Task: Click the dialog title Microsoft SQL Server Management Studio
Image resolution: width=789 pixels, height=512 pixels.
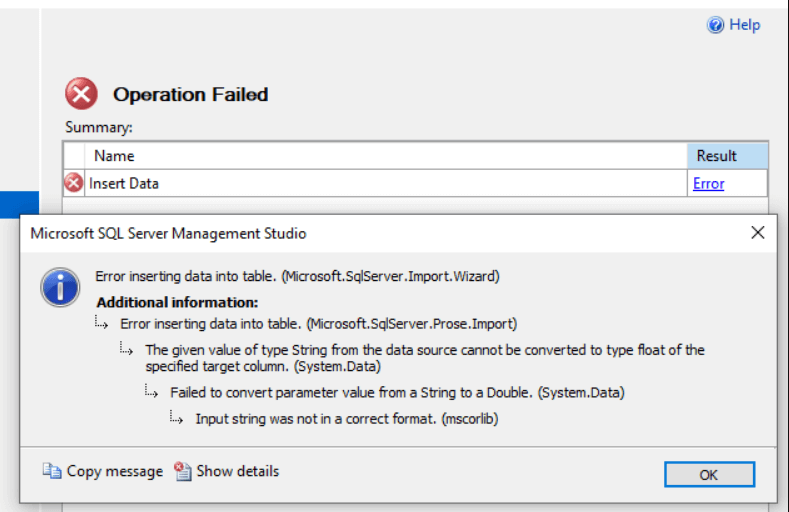Action: [x=168, y=233]
